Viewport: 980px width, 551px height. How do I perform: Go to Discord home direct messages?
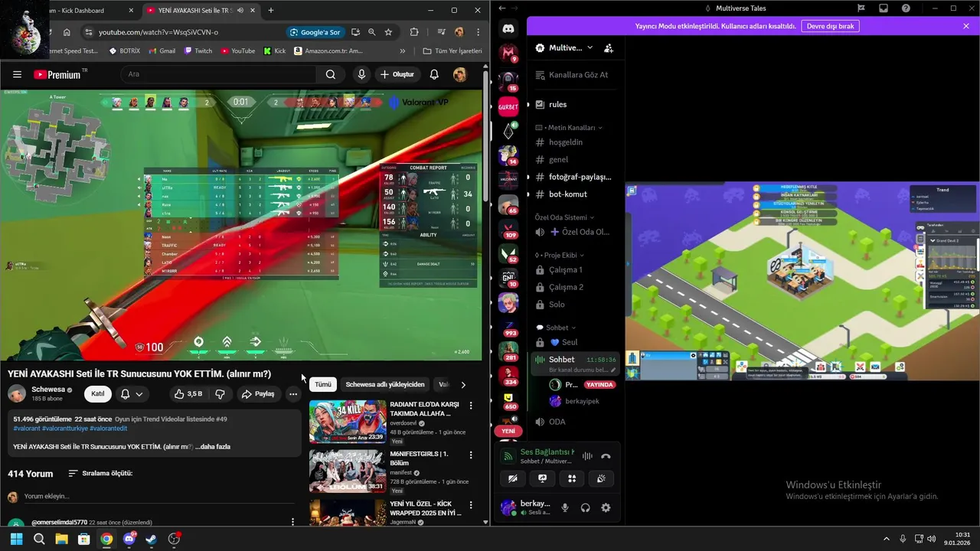[x=508, y=28]
